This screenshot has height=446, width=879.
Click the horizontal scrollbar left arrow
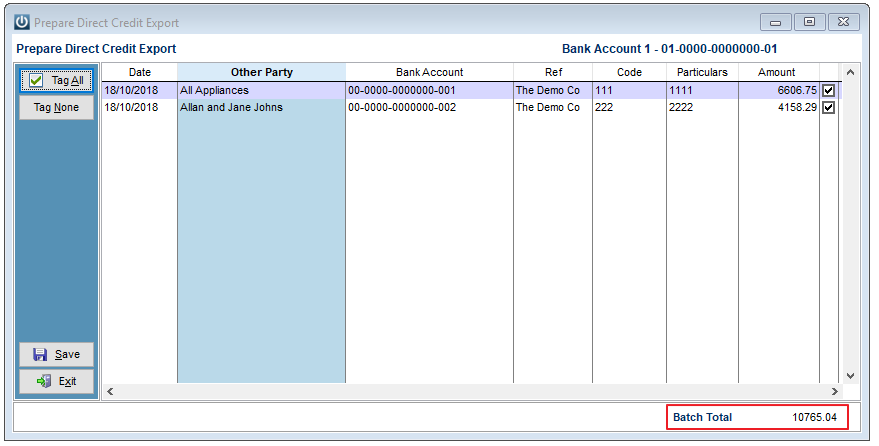(110, 392)
